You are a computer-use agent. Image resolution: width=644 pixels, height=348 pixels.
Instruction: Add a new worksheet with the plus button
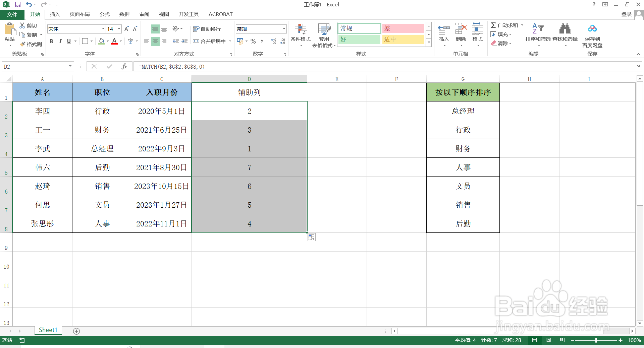click(x=76, y=331)
